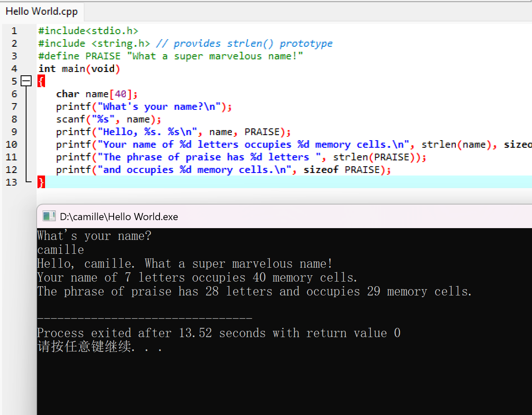Click 'strlen(name)' on line 10
The height and width of the screenshot is (415, 532).
pyautogui.click(x=456, y=144)
